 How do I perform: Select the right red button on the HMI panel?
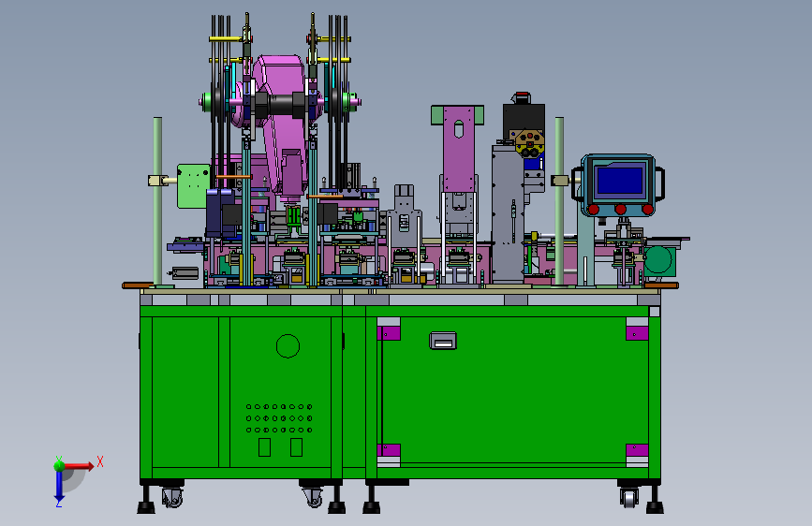647,209
